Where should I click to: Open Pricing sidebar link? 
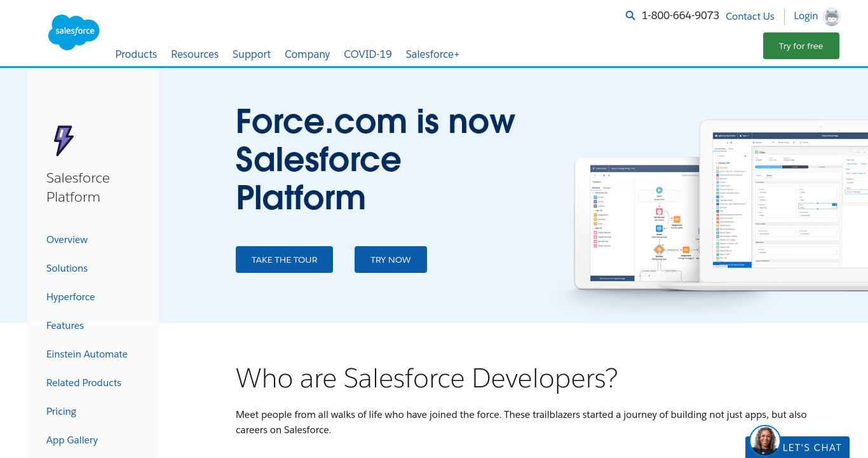[61, 412]
